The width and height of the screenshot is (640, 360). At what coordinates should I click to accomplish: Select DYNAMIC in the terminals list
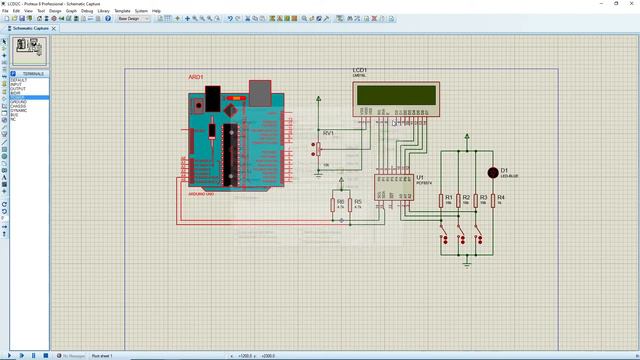pyautogui.click(x=19, y=111)
